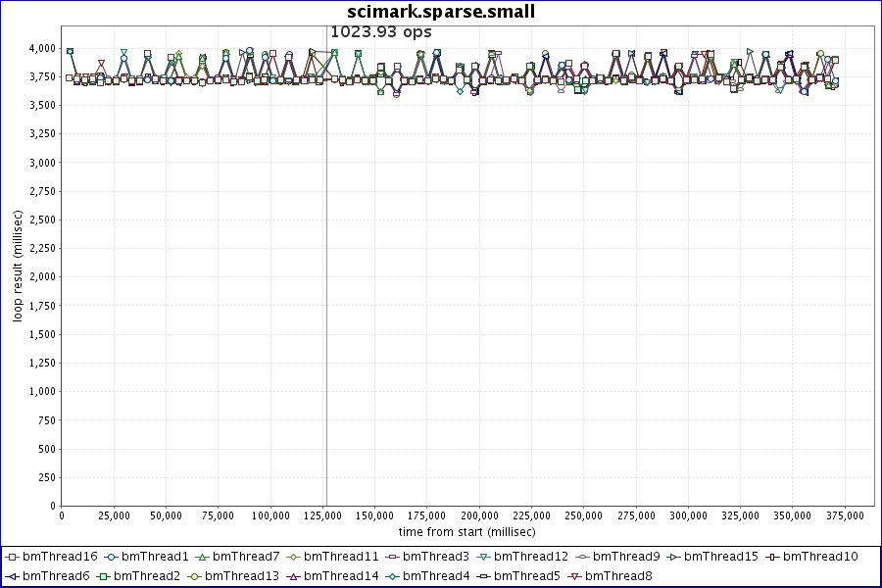Select the bmThread2 legend label
The image size is (882, 588).
pos(150,576)
